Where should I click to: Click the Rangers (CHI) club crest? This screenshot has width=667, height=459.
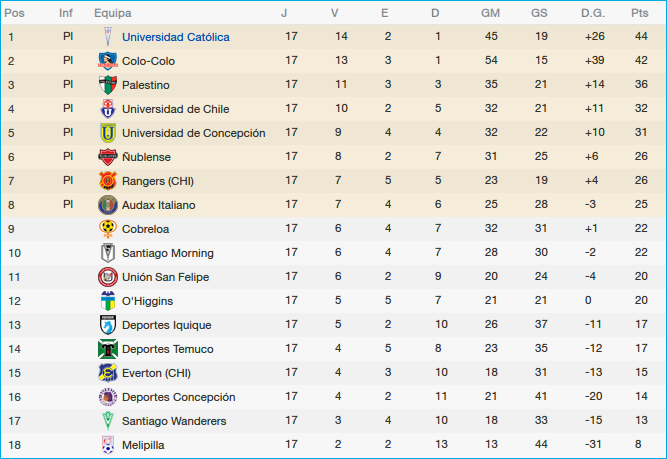tap(107, 181)
